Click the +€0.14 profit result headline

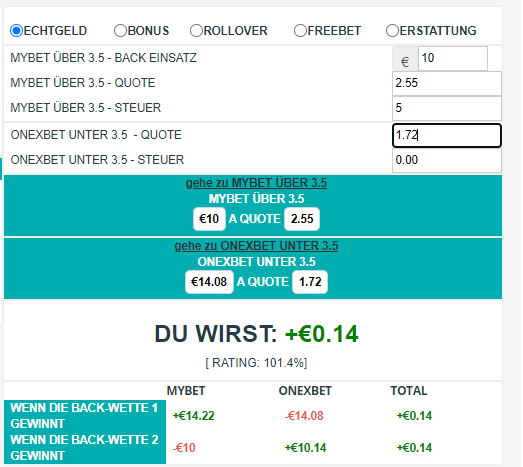point(322,334)
